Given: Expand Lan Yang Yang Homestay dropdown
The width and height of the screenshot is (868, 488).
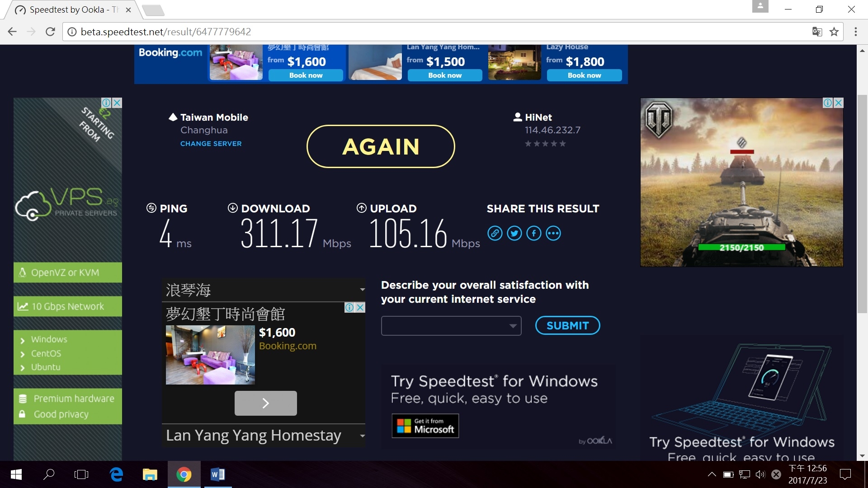Looking at the screenshot, I should point(362,436).
